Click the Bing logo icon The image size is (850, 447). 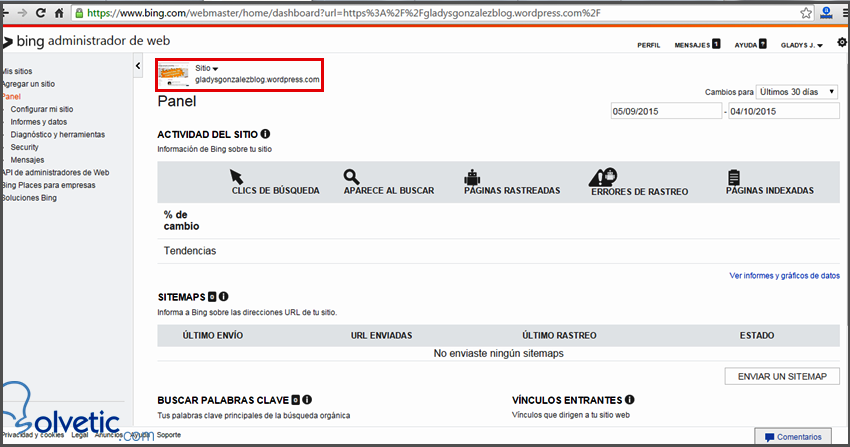8,41
